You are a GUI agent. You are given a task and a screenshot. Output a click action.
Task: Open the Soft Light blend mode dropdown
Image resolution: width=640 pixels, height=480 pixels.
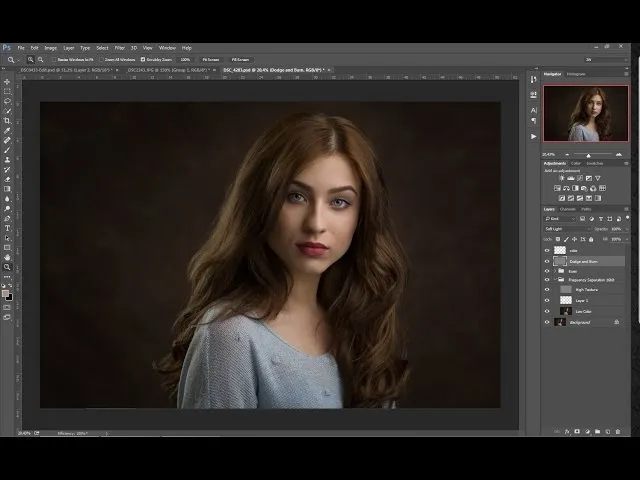click(567, 229)
